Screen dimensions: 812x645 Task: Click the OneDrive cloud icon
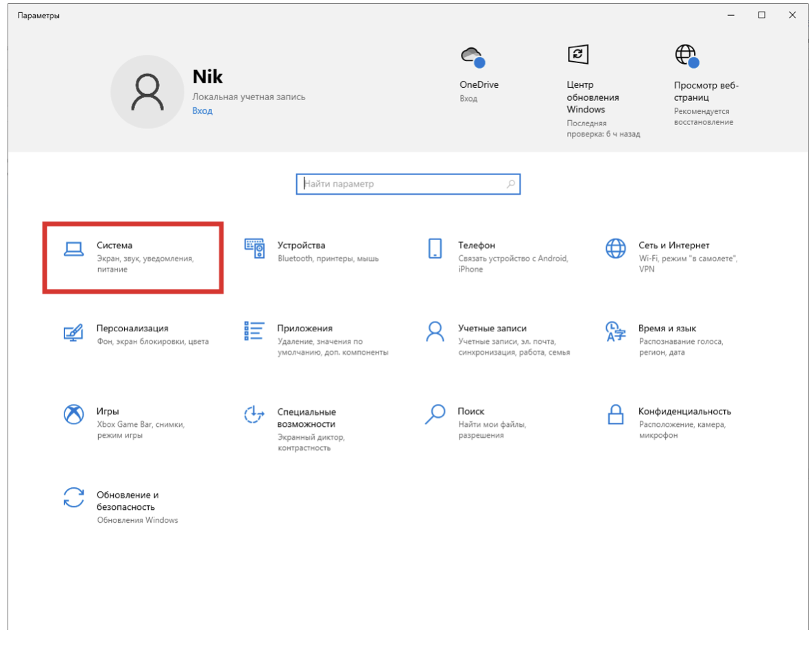tap(473, 56)
